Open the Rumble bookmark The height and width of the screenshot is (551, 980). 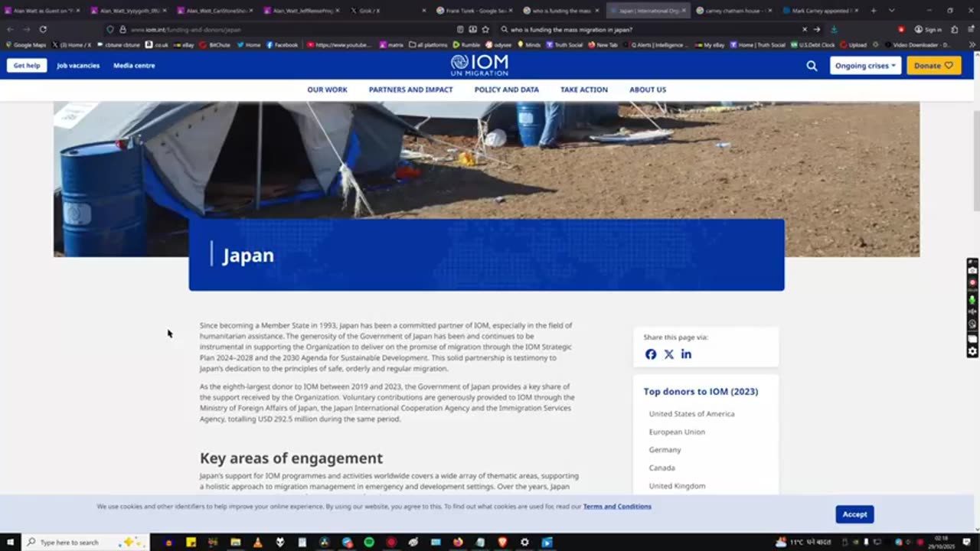[x=466, y=45]
